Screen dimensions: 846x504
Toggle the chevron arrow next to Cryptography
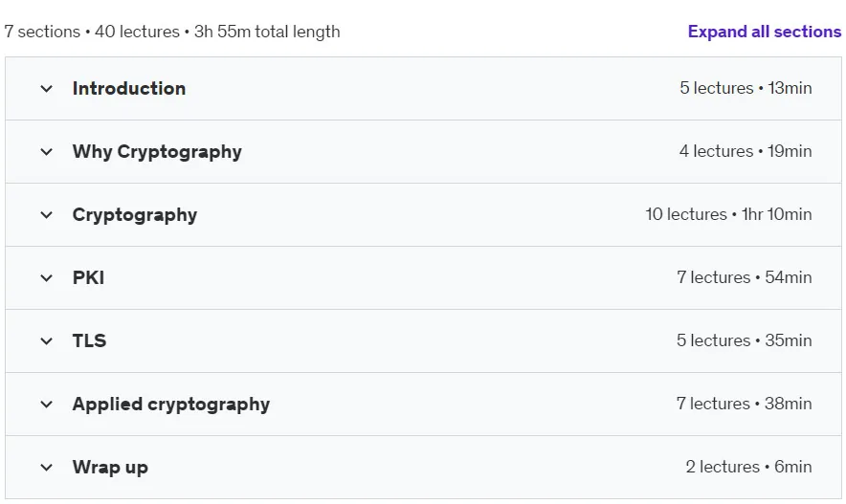pyautogui.click(x=46, y=214)
